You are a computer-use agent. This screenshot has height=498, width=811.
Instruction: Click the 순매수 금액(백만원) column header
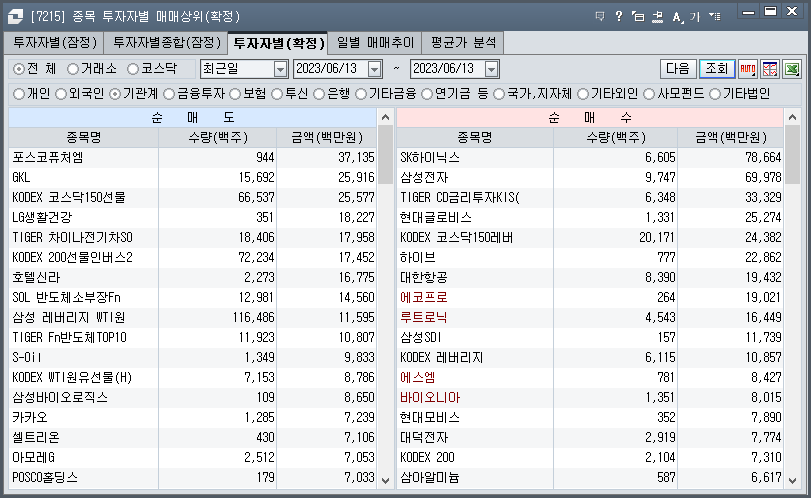730,138
